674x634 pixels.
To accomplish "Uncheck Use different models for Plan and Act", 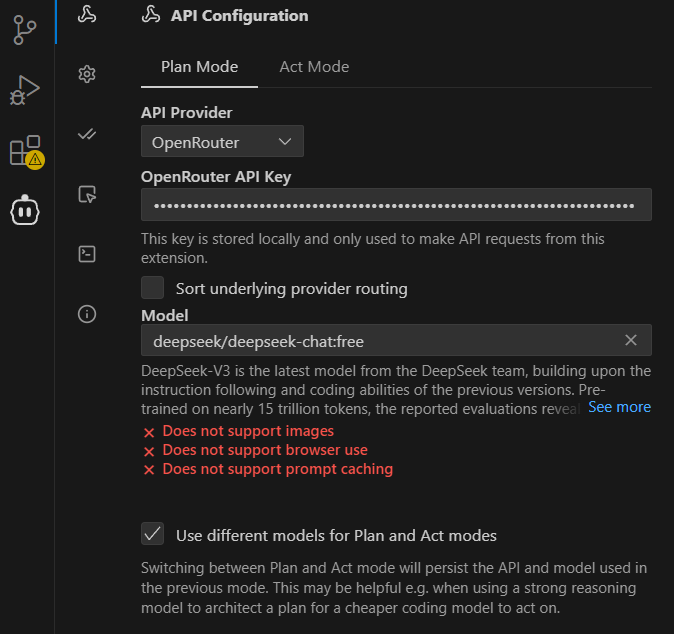I will click(153, 534).
